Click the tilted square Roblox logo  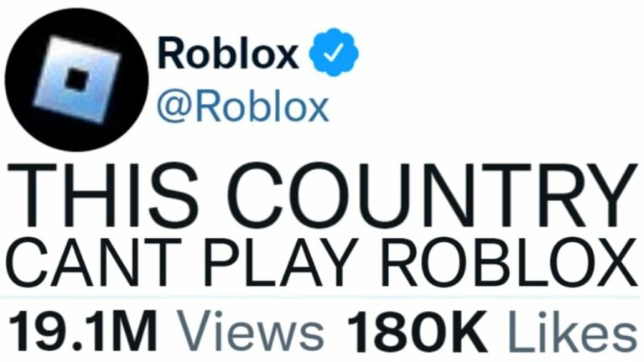point(77,80)
